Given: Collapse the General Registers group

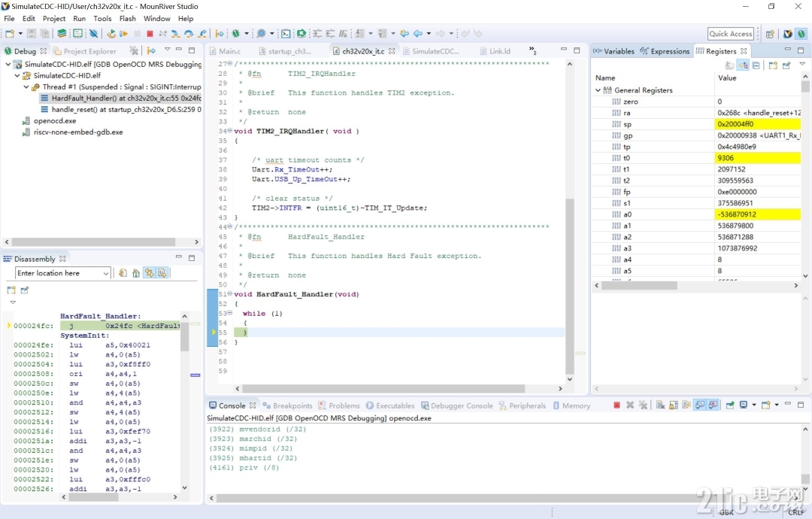Looking at the screenshot, I should [598, 90].
